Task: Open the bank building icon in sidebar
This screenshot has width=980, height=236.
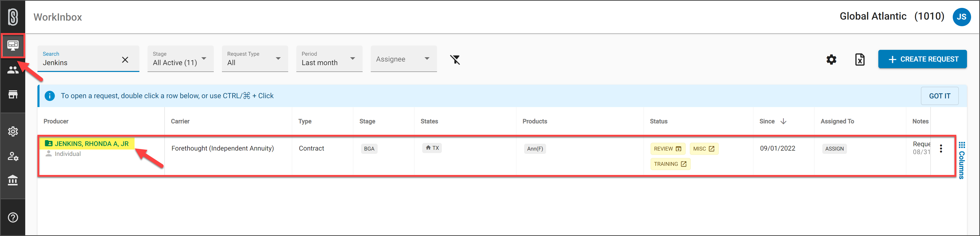Action: tap(13, 180)
